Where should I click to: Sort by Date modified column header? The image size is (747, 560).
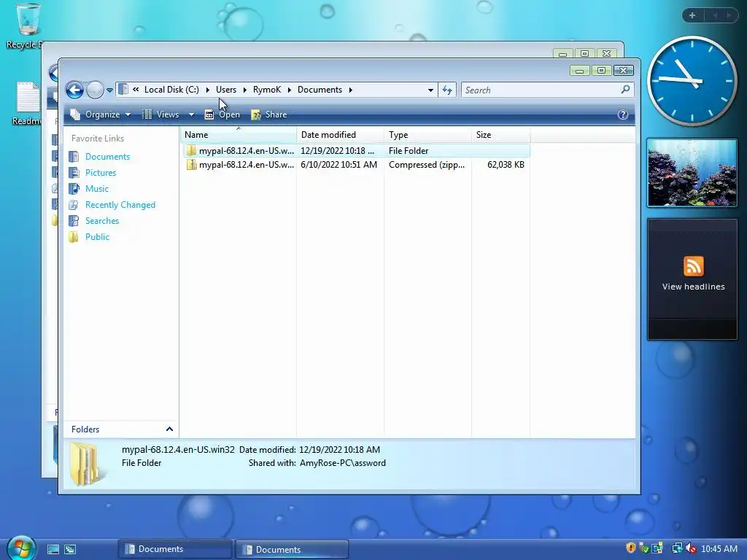pyautogui.click(x=340, y=135)
